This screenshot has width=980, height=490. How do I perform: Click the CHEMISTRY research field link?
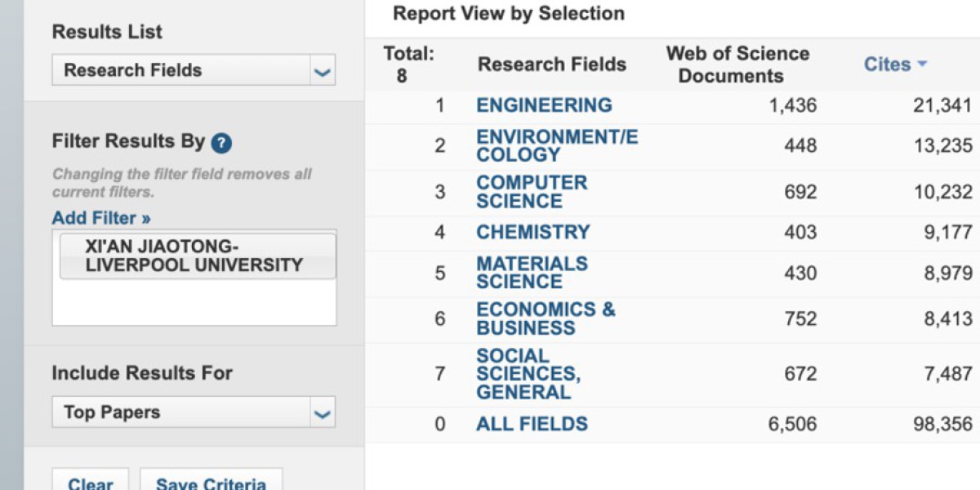click(532, 232)
